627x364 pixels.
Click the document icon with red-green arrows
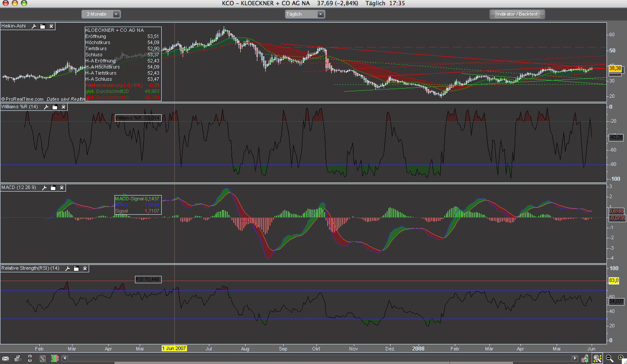(x=42, y=358)
